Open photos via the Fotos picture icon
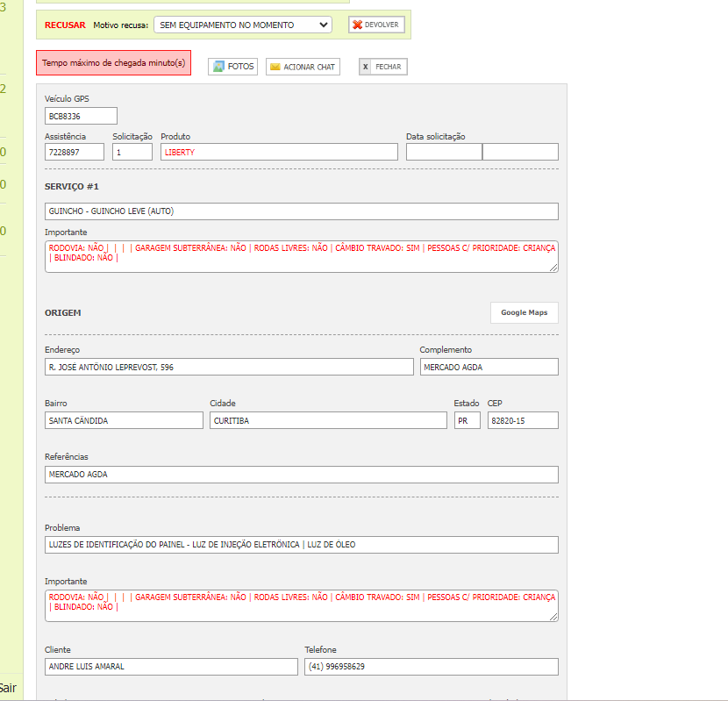Screen dimensions: 728x701 click(219, 67)
